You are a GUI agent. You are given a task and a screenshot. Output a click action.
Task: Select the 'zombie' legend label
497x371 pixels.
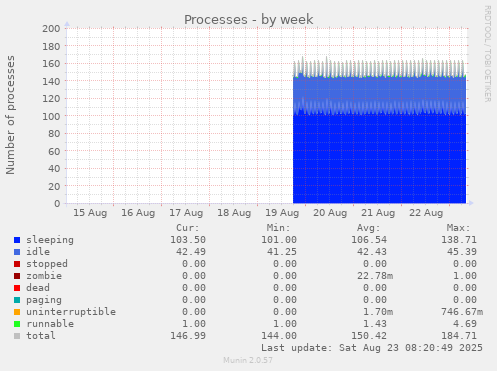(44, 276)
